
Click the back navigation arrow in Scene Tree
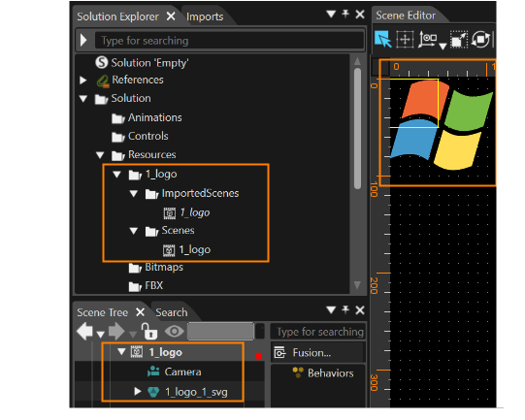click(84, 332)
